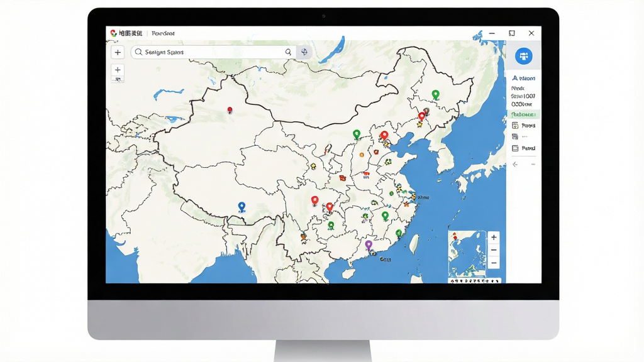Image resolution: width=644 pixels, height=362 pixels.
Task: Click the icon strip beneath the mini-map
Action: click(x=475, y=281)
